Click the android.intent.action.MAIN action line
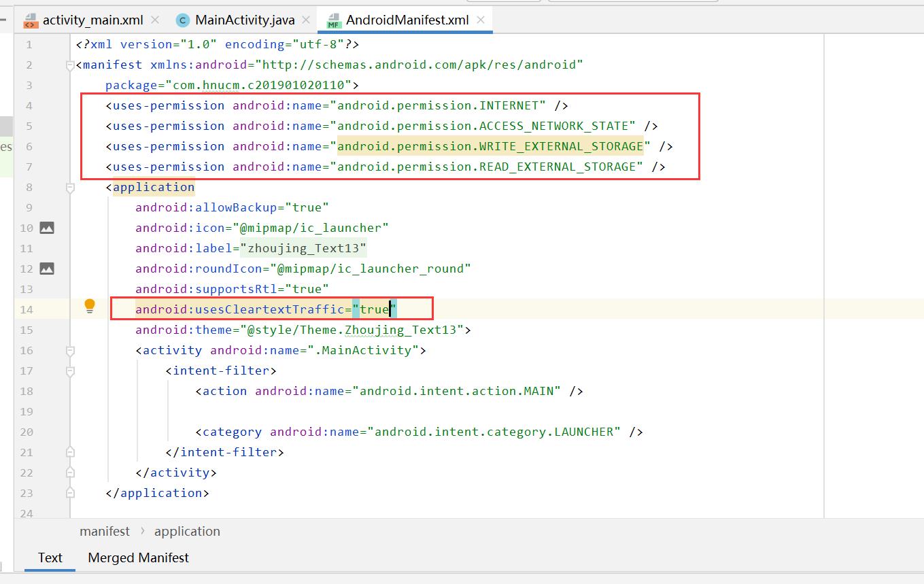The height and width of the screenshot is (584, 924). [x=389, y=391]
